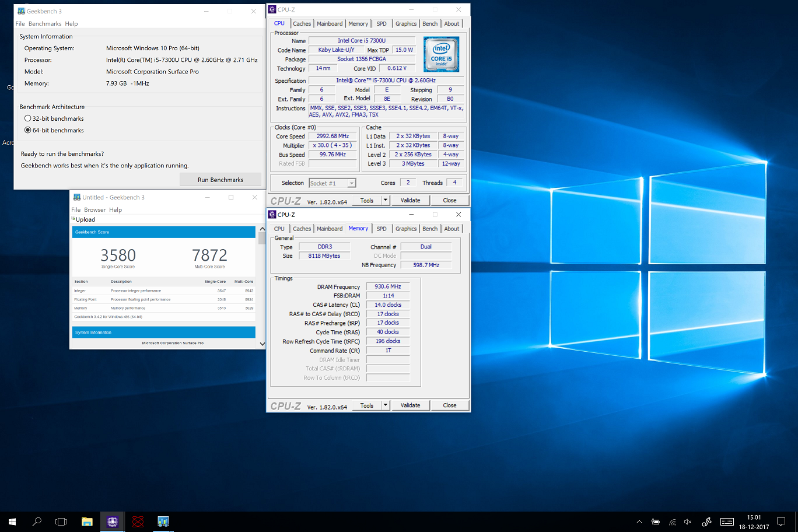
Task: Click Run Benchmarks button
Action: click(x=220, y=180)
